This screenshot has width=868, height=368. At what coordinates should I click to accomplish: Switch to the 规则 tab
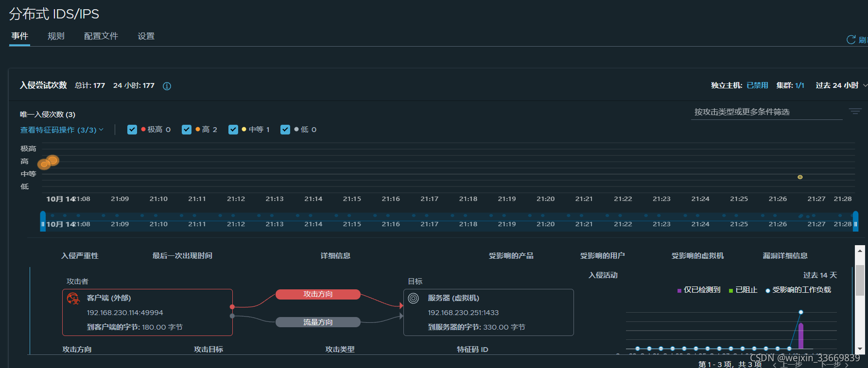pos(56,36)
